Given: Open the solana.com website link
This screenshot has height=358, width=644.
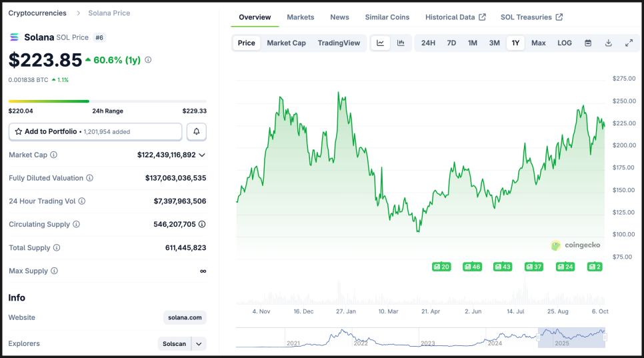Looking at the screenshot, I should pyautogui.click(x=185, y=318).
